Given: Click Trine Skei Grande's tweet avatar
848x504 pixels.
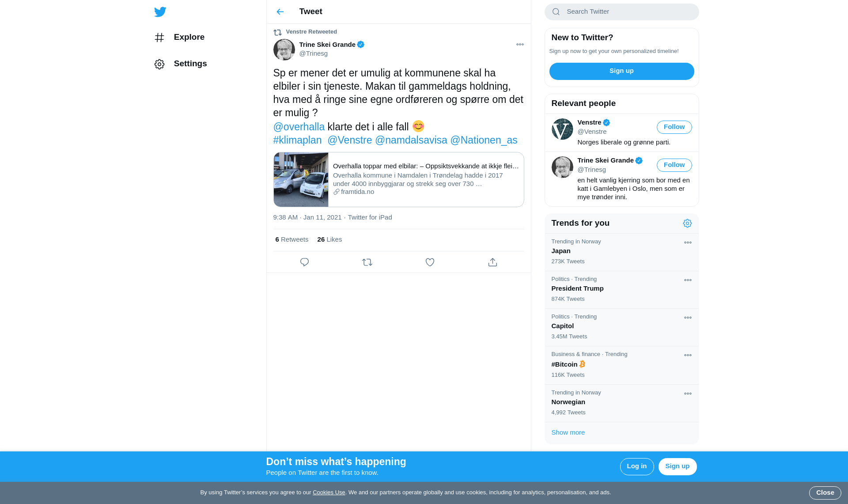Looking at the screenshot, I should coord(284,49).
